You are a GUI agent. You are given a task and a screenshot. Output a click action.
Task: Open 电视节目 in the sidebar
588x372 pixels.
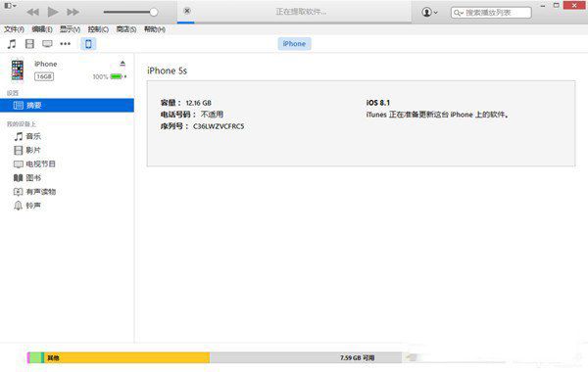pos(34,164)
